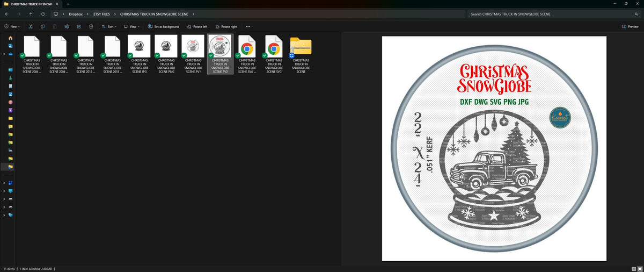Open Dropbox in the navigation pane

point(10,183)
